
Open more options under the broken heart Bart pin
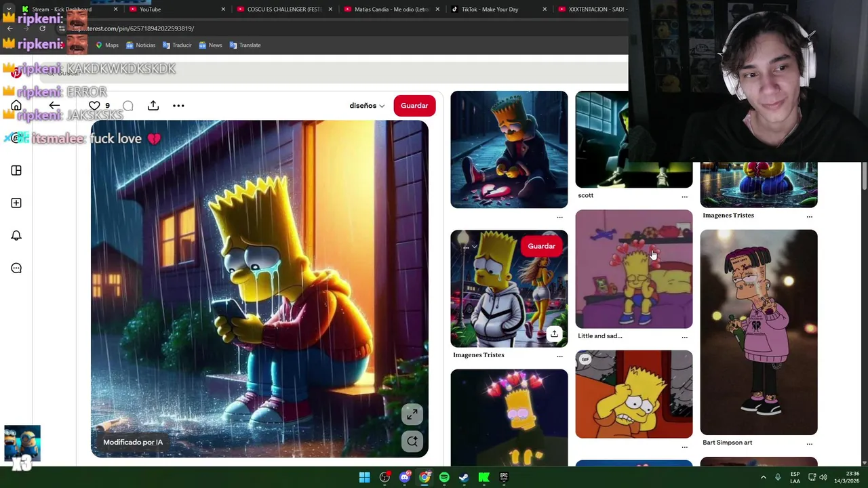[559, 217]
